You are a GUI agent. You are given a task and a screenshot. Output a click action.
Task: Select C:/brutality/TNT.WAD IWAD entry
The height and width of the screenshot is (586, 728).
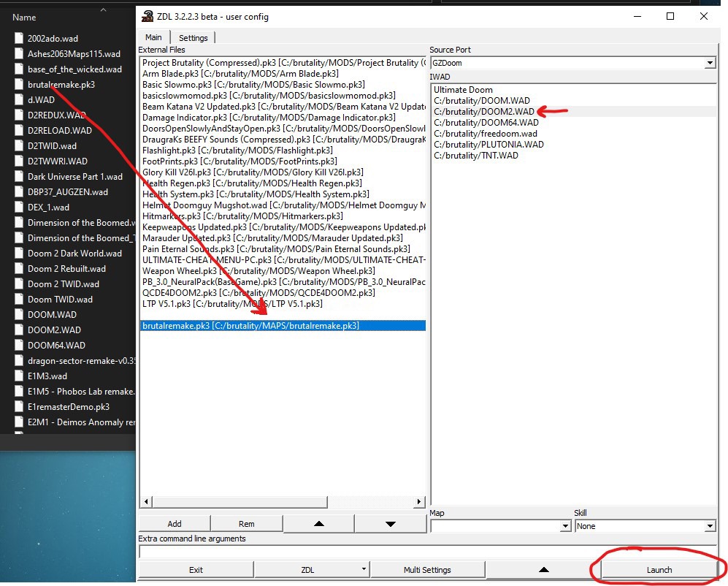(x=573, y=155)
